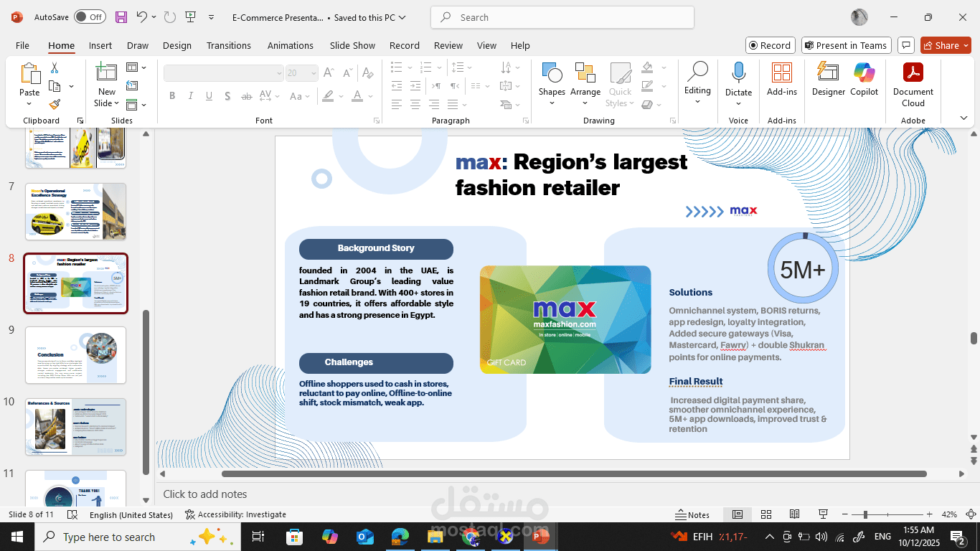Select slide 9 Conclusion thumbnail
This screenshot has height=551, width=980.
[x=76, y=355]
